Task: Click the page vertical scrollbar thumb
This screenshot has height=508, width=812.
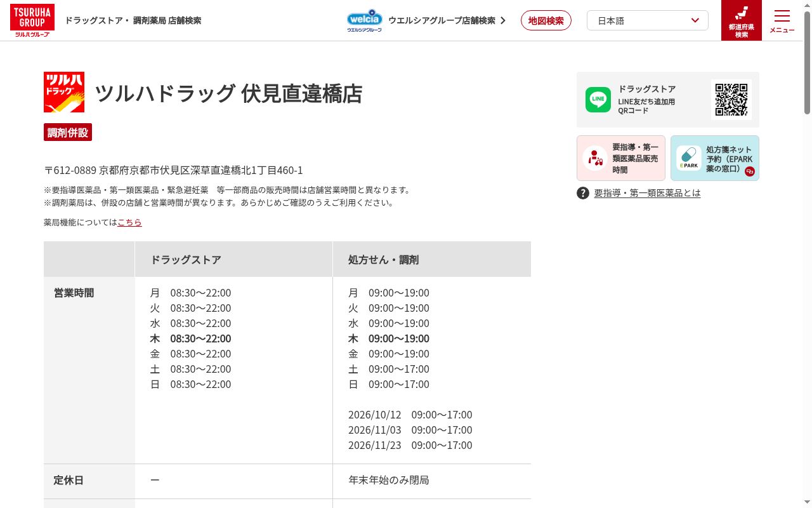Action: coord(807,63)
